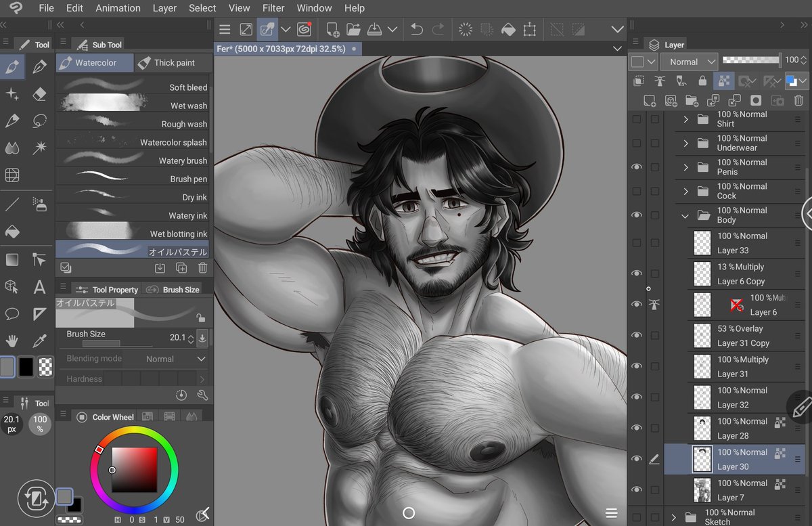Screen dimensions: 812x526
Task: Clear selection content with spinner icon
Action: (466, 29)
